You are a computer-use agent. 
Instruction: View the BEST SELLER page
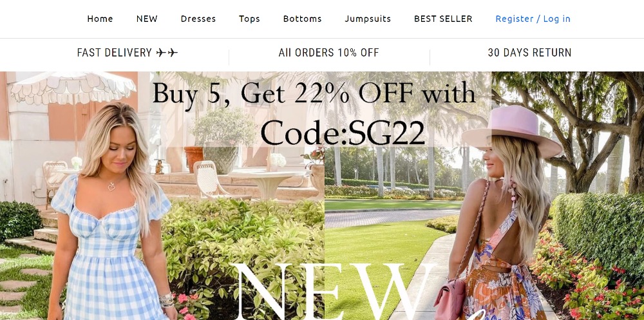point(443,19)
